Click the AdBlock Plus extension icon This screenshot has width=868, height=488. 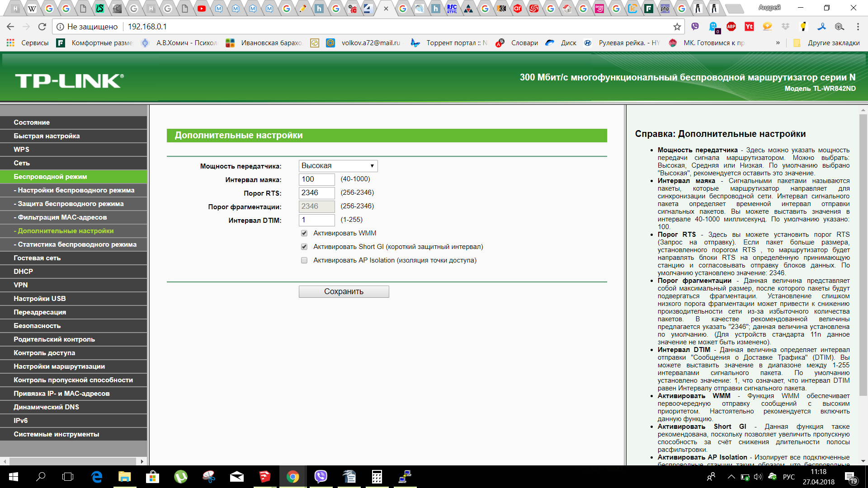[x=731, y=27]
